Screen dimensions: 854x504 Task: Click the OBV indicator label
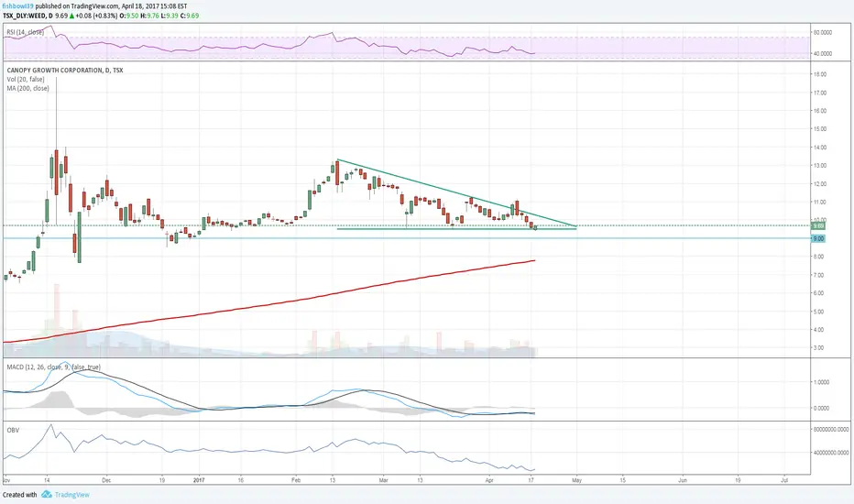point(13,431)
